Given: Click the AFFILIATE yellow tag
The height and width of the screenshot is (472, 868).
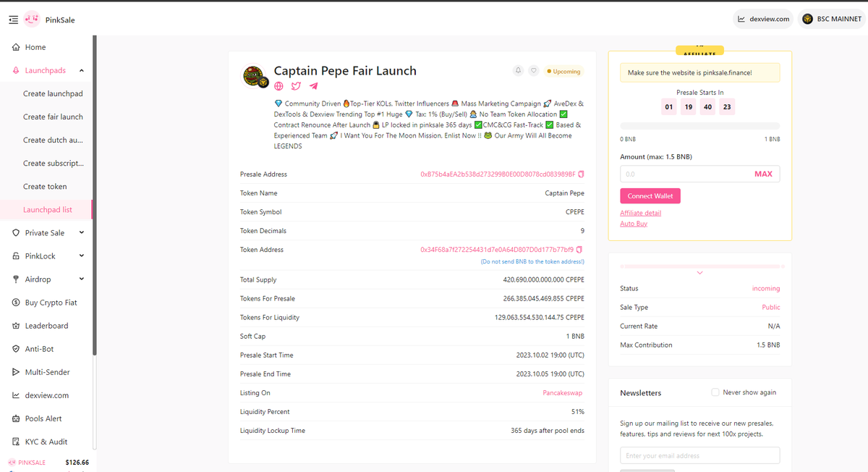Looking at the screenshot, I should click(x=699, y=52).
